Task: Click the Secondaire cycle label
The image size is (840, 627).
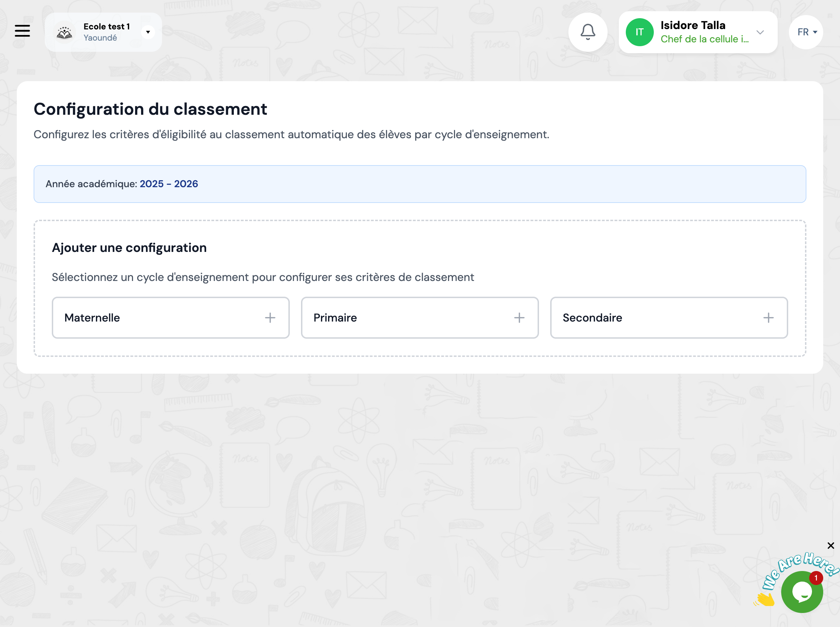Action: pyautogui.click(x=592, y=317)
